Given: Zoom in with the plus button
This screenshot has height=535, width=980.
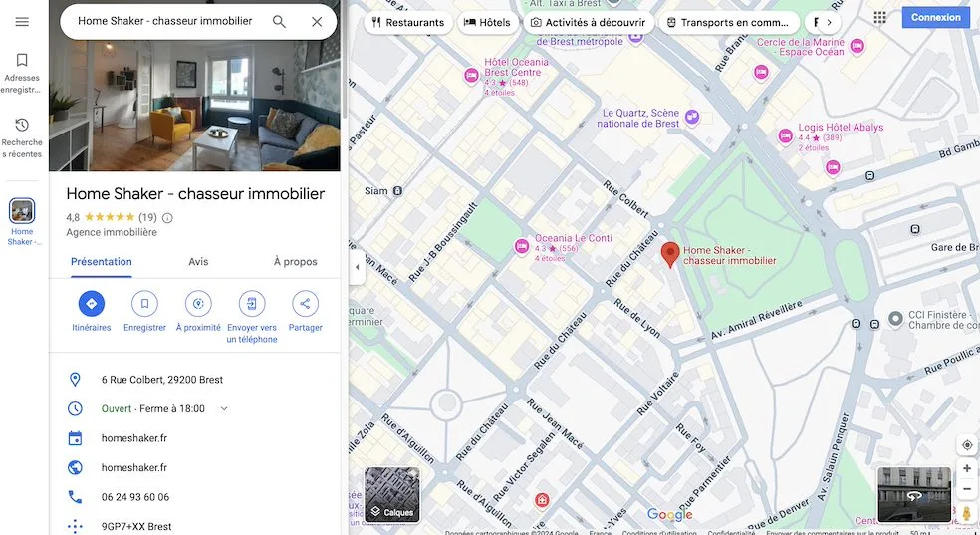Looking at the screenshot, I should (967, 469).
